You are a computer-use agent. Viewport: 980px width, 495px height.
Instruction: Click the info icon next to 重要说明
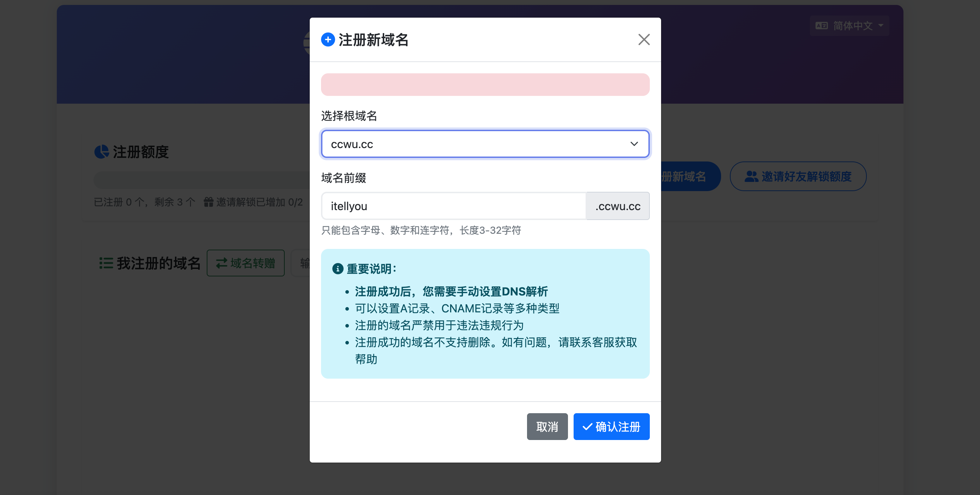[338, 269]
